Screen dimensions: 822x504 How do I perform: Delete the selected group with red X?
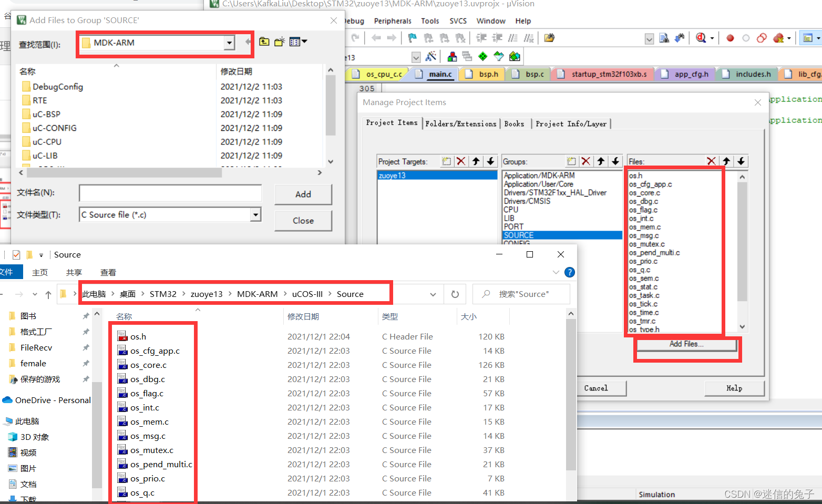586,161
